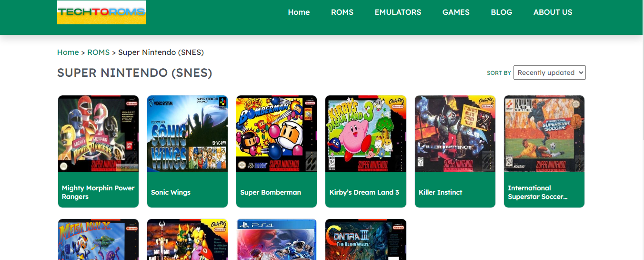The width and height of the screenshot is (644, 260).
Task: Open Mighty Morphin Power Rangers cover image
Action: click(98, 134)
